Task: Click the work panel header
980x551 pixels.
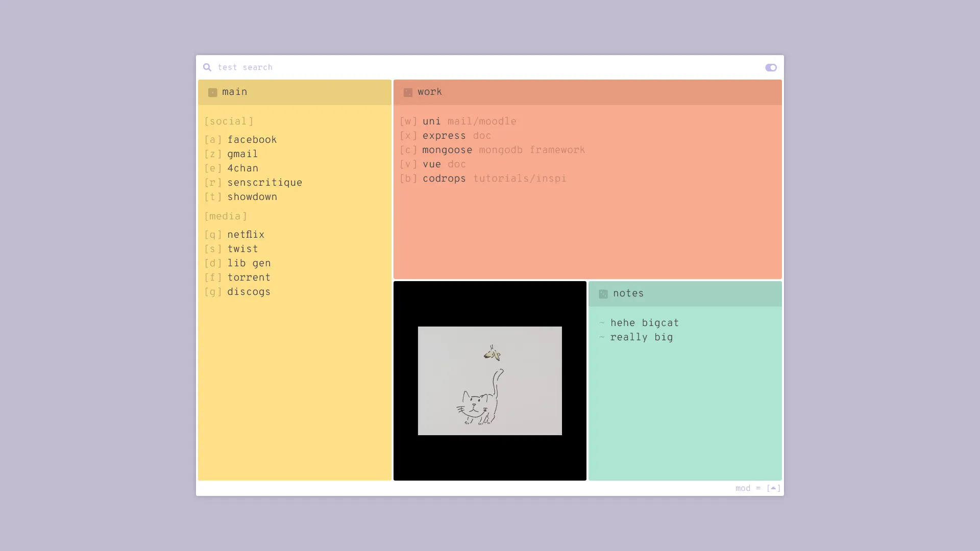Action: click(587, 92)
